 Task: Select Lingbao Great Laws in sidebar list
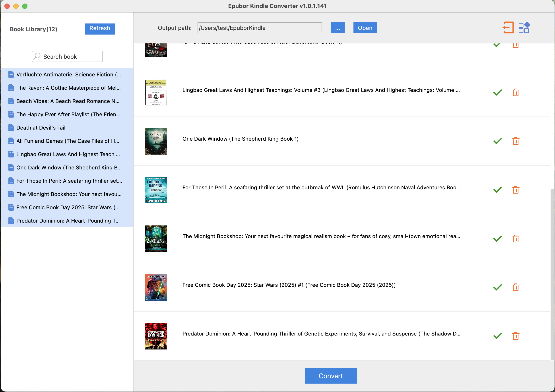click(67, 154)
